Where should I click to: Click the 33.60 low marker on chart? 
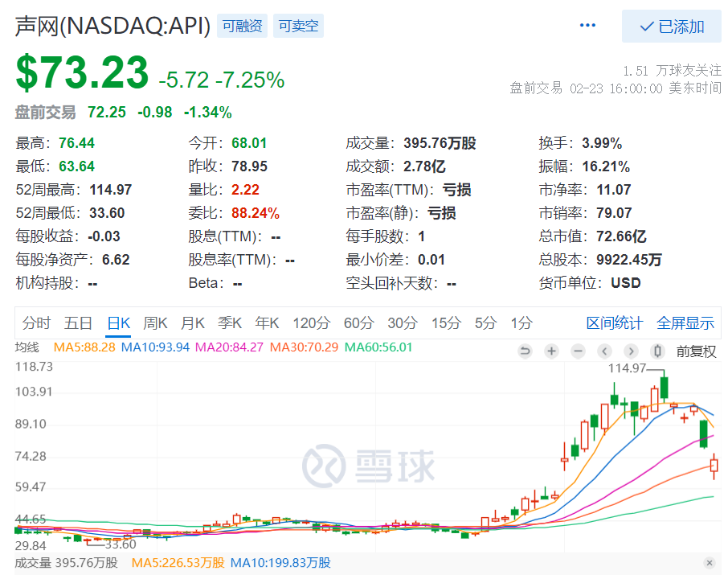121,544
